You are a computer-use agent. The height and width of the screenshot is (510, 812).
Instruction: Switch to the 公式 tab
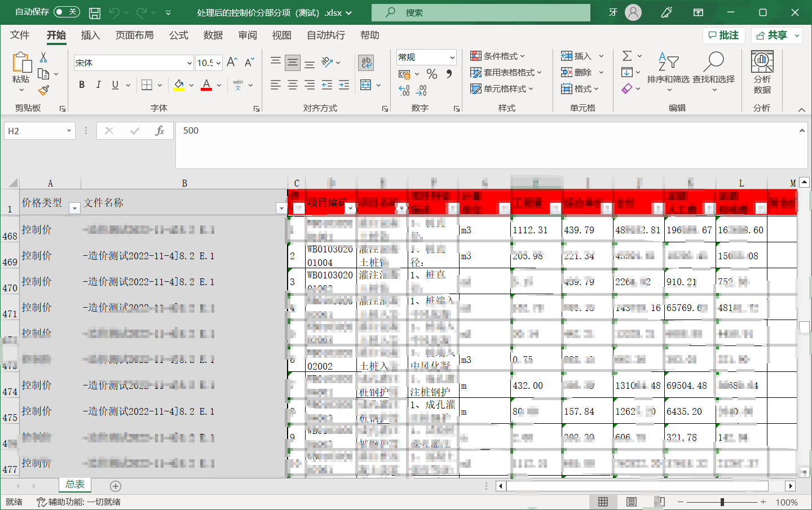(x=179, y=35)
